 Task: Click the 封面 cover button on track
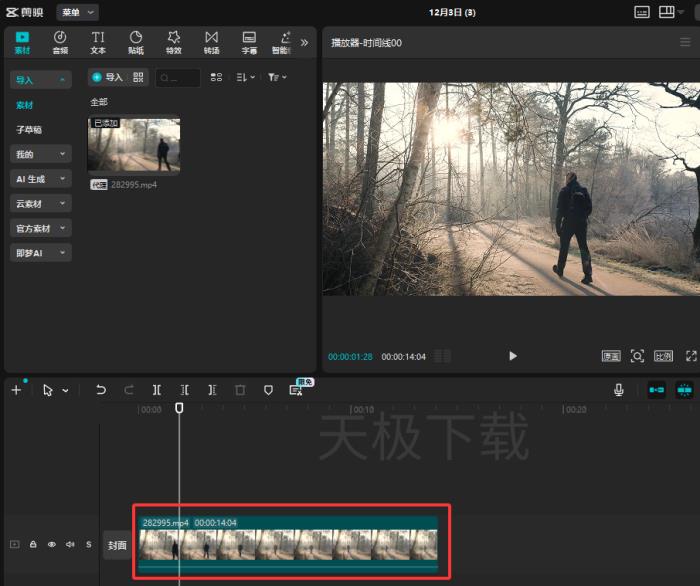tap(117, 546)
